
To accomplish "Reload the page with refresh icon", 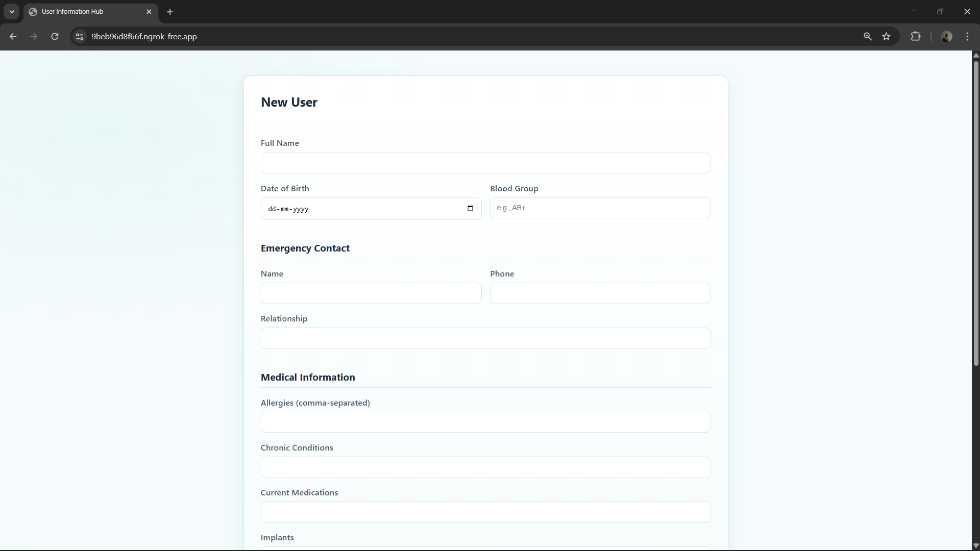I will pyautogui.click(x=55, y=36).
